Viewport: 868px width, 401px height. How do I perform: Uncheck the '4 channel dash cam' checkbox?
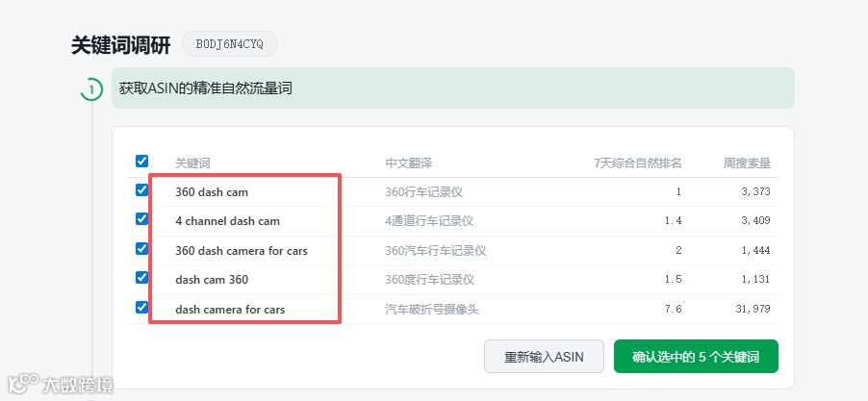142,219
